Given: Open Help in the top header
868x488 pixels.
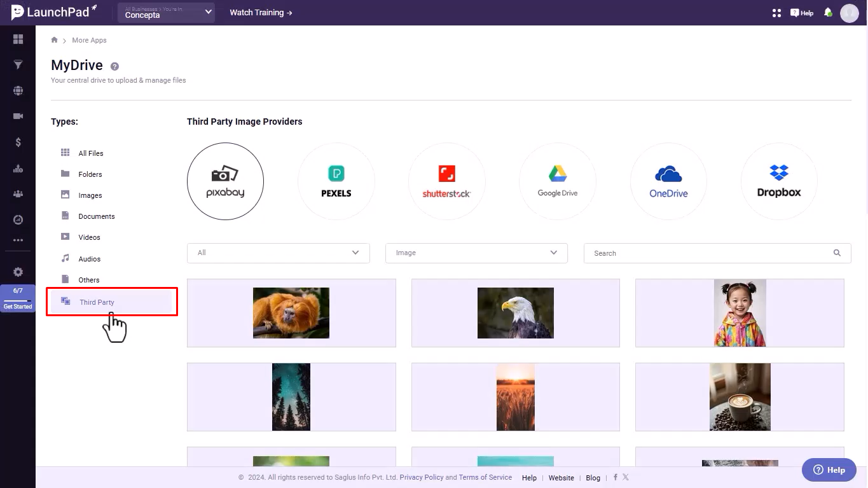Looking at the screenshot, I should click(x=802, y=13).
